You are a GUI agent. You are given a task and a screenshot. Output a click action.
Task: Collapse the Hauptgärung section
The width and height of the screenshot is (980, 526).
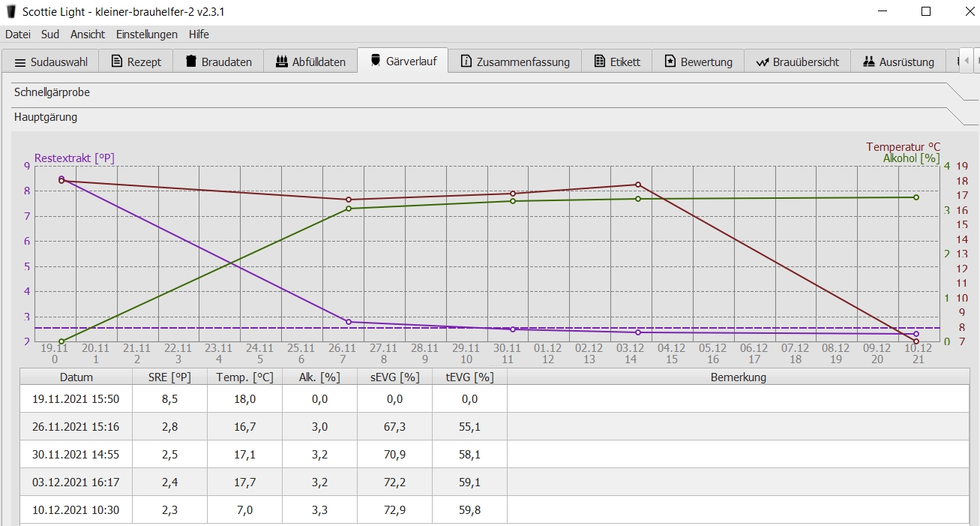point(46,117)
